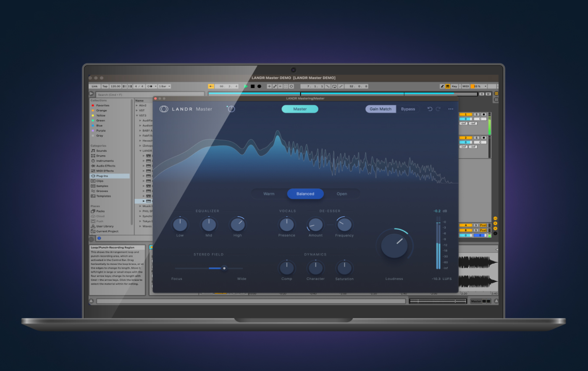
Task: Toggle browser show/hide triangle button
Action: pyautogui.click(x=92, y=94)
